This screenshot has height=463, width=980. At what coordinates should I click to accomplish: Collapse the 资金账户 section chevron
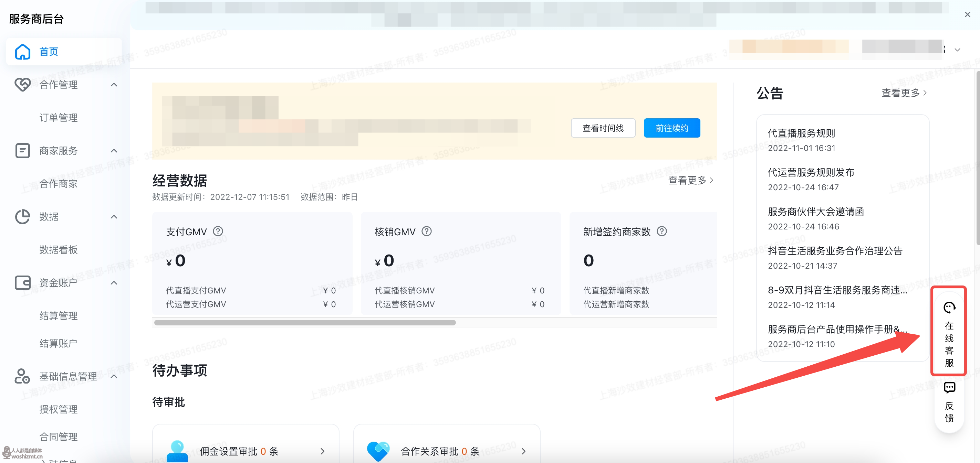(114, 283)
